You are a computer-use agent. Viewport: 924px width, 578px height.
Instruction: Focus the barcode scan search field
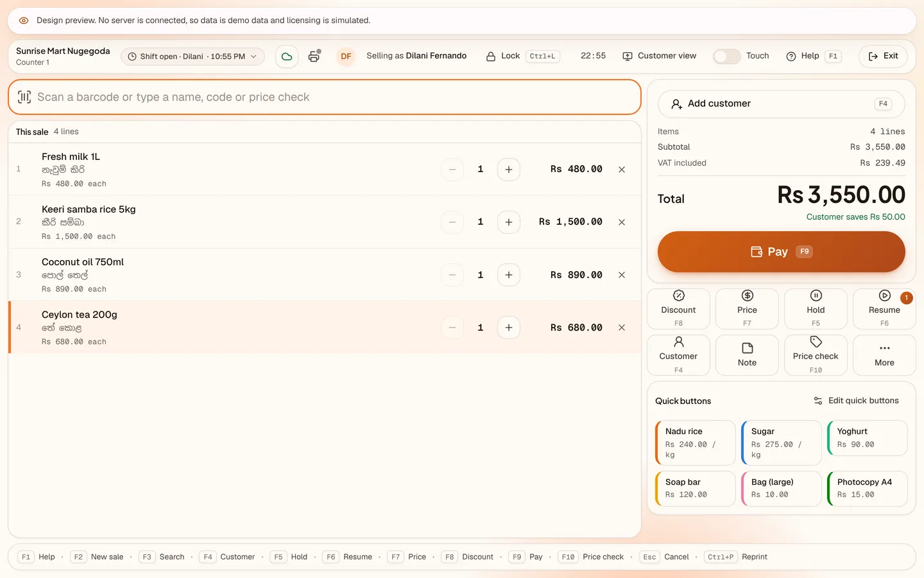[325, 97]
